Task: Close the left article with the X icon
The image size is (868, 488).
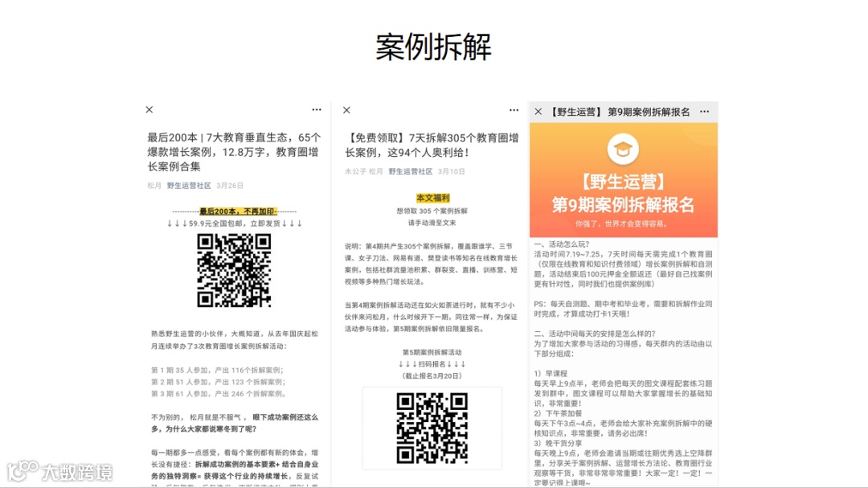Action: tap(149, 109)
